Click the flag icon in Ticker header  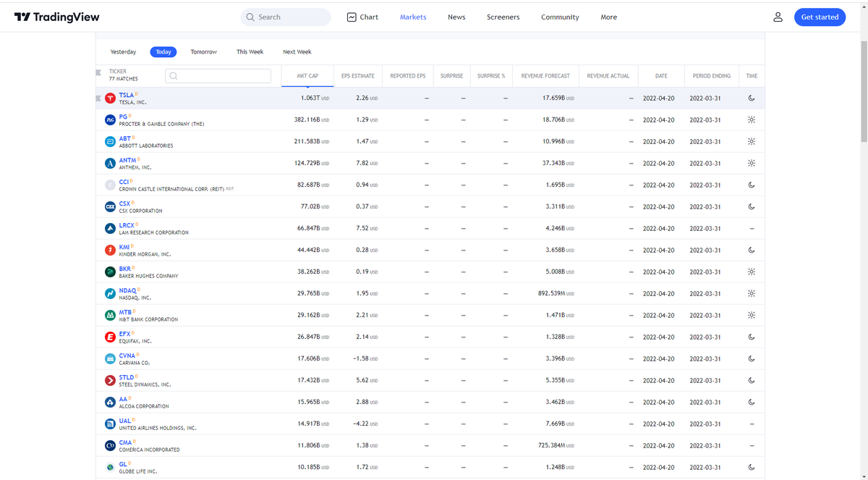98,72
